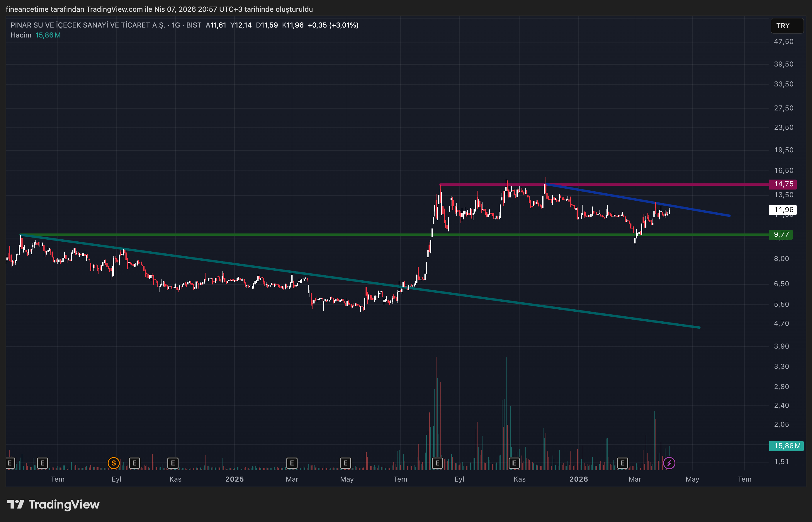This screenshot has height=522, width=812.
Task: Click the E marker nearest the lightning icon
Action: pyautogui.click(x=622, y=463)
